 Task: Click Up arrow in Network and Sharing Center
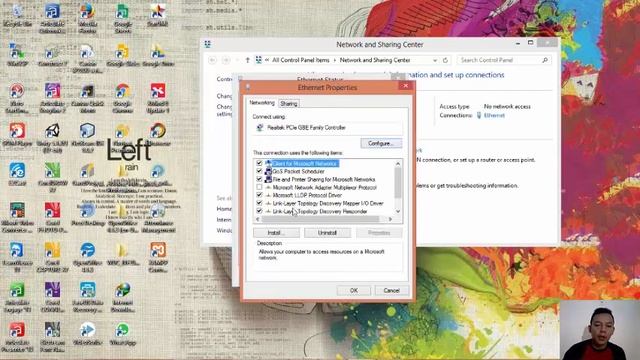247,60
